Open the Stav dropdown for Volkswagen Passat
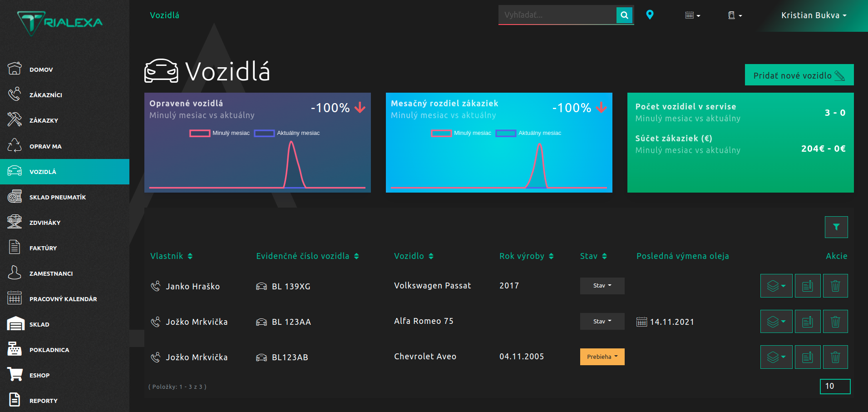 coord(602,286)
